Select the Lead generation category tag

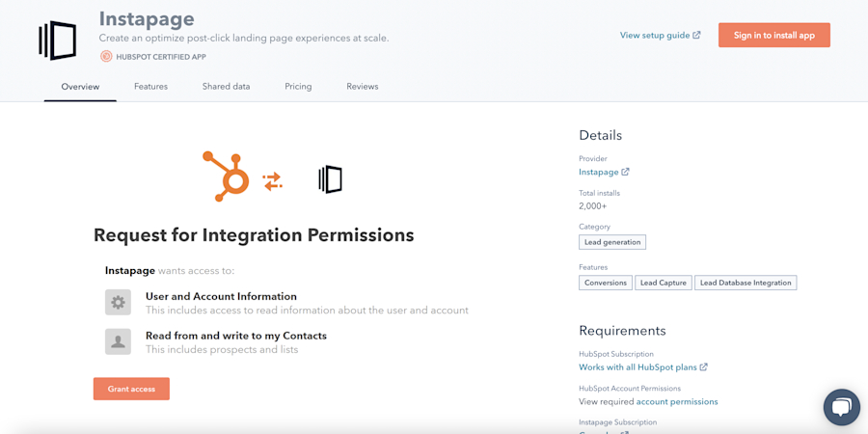tap(612, 242)
